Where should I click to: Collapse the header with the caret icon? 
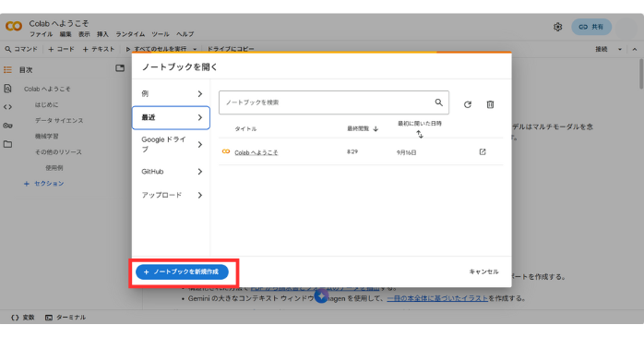click(635, 49)
